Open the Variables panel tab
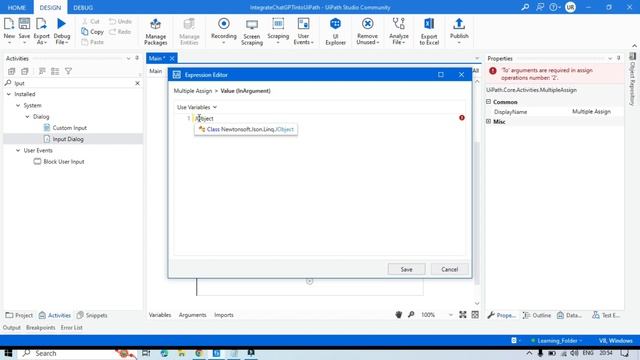The image size is (640, 360). pyautogui.click(x=160, y=315)
